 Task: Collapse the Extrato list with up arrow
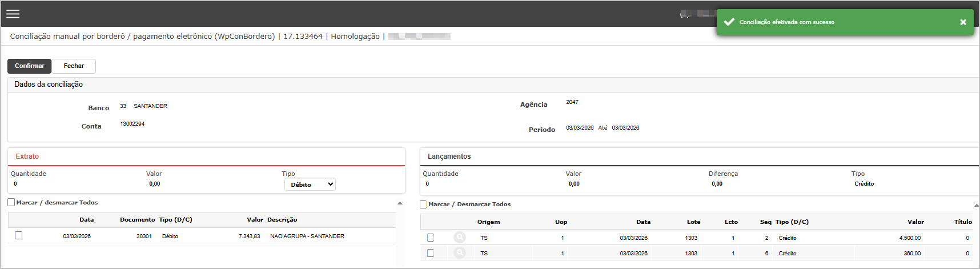point(400,203)
